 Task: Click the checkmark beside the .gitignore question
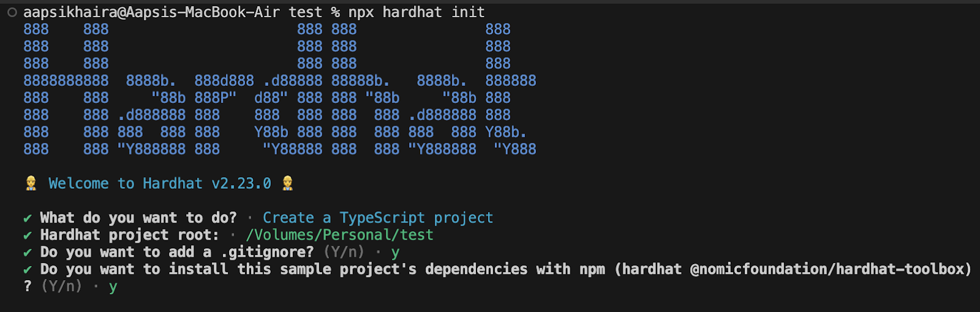(x=28, y=253)
